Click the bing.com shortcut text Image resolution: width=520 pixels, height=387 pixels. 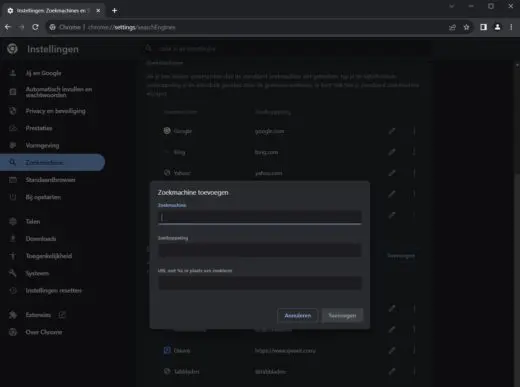click(x=266, y=152)
